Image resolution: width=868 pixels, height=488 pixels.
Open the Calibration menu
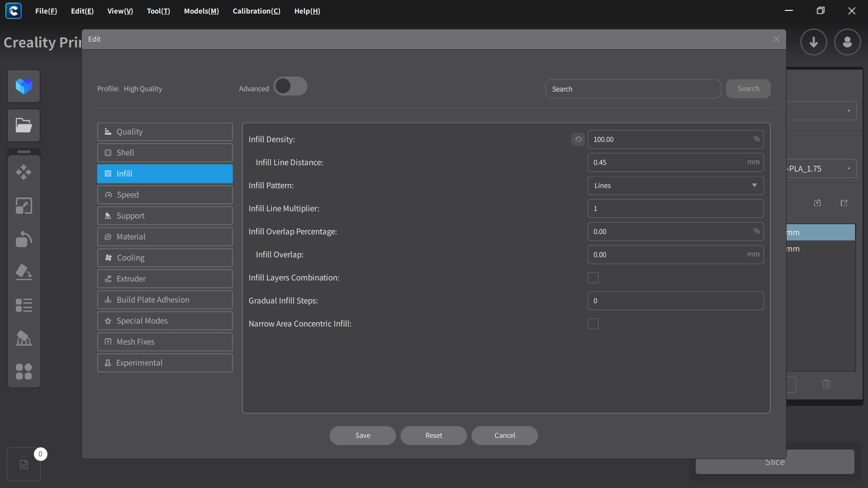[x=257, y=11]
